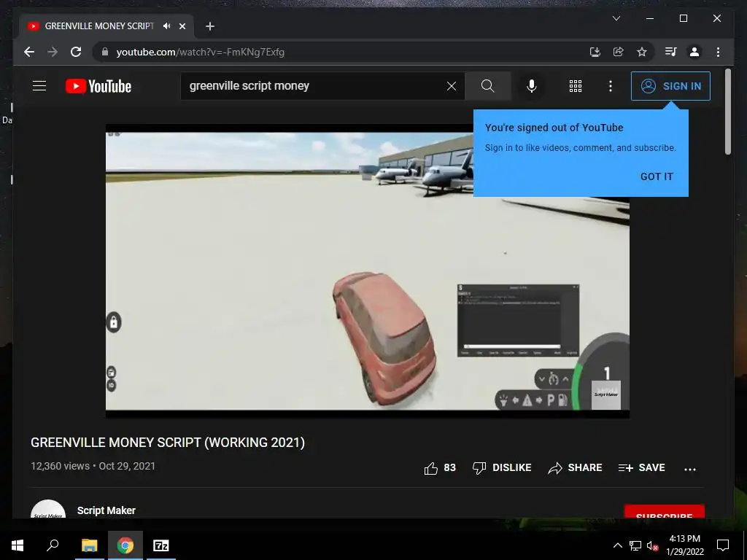Open File Explorer from taskbar
Image resolution: width=747 pixels, height=560 pixels.
(x=89, y=545)
